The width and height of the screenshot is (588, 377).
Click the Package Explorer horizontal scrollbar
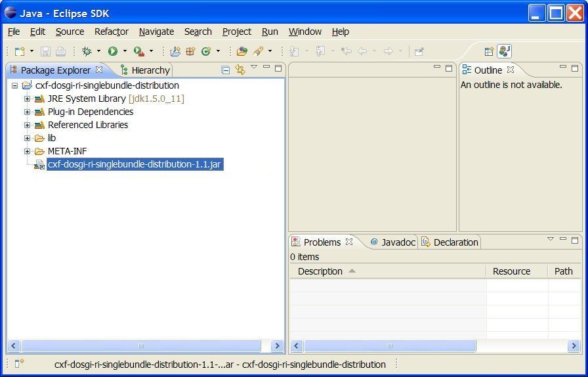(x=140, y=345)
